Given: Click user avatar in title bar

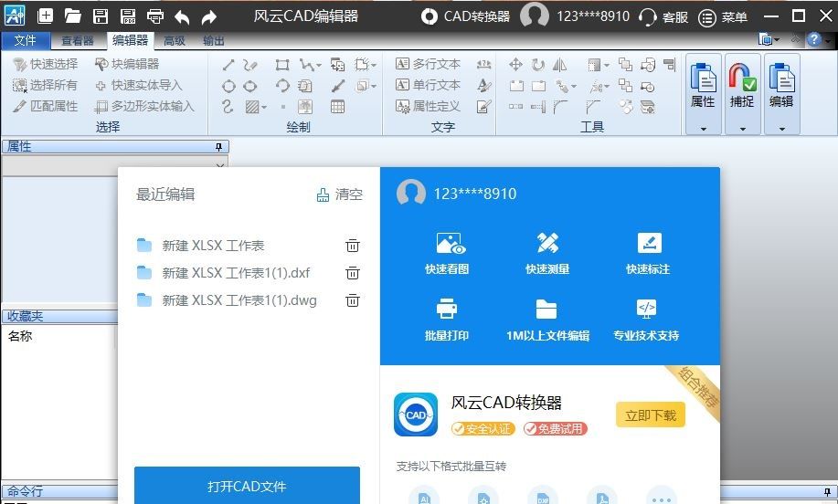Looking at the screenshot, I should coord(535,15).
